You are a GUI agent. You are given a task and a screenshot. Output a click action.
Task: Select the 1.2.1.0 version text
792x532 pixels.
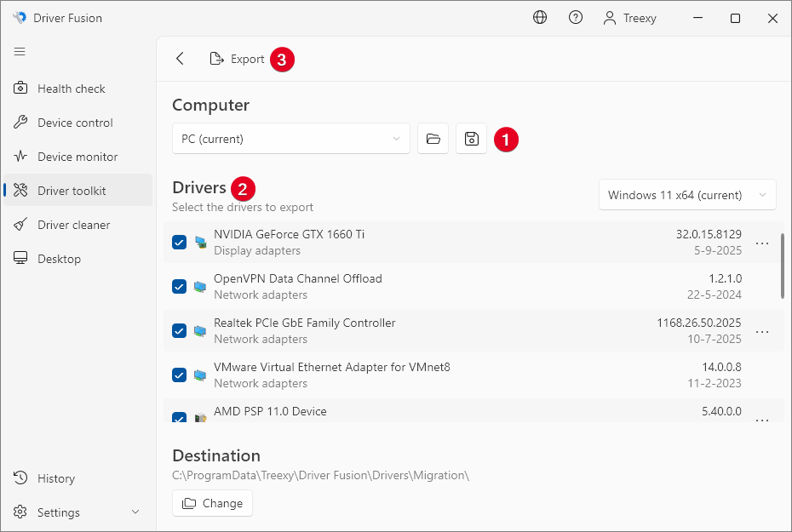click(726, 278)
